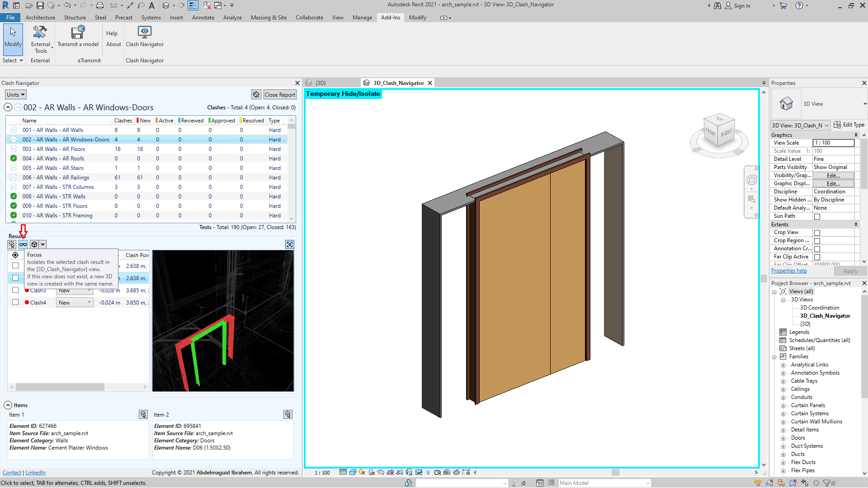Switch to the {3D} view tab

(320, 83)
